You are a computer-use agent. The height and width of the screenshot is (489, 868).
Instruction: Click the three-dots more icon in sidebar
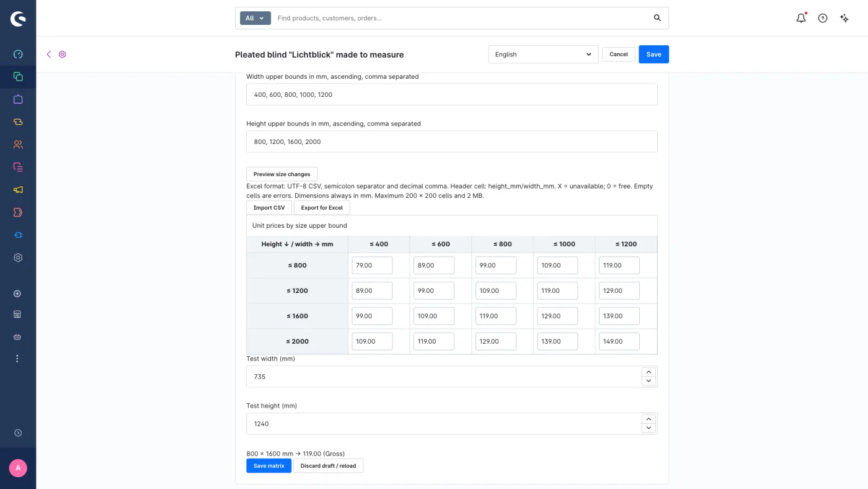17,359
